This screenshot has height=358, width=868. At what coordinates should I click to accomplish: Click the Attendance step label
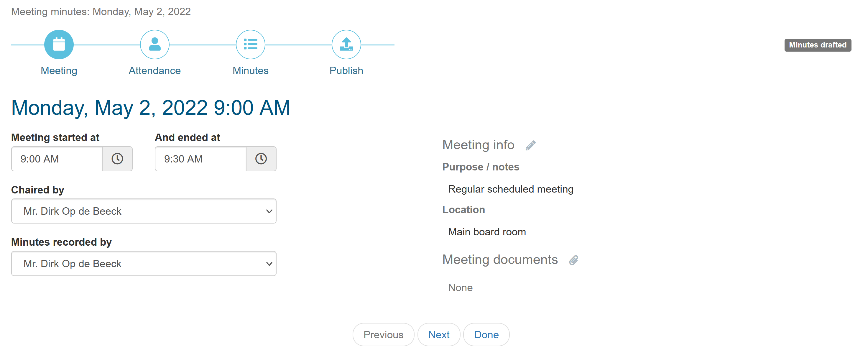click(155, 70)
